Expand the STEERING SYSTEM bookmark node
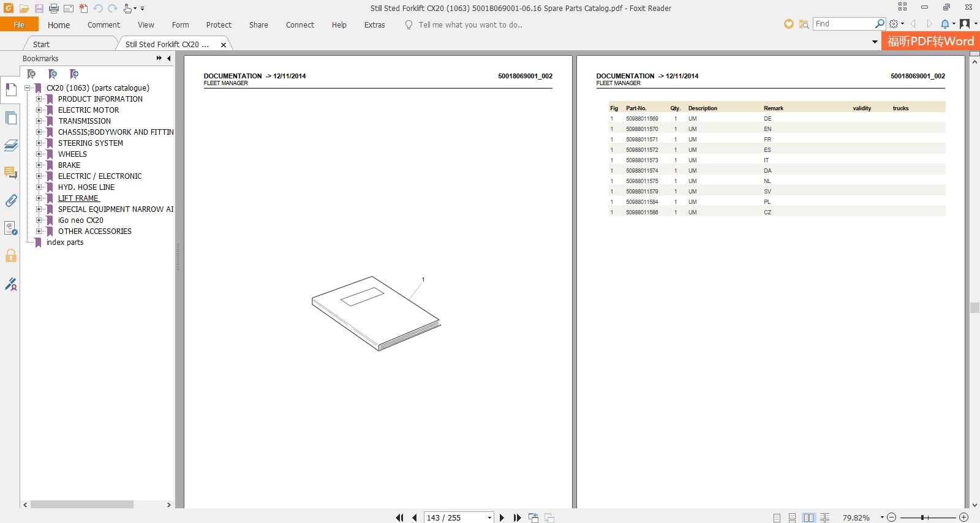Image resolution: width=980 pixels, height=523 pixels. tap(39, 143)
